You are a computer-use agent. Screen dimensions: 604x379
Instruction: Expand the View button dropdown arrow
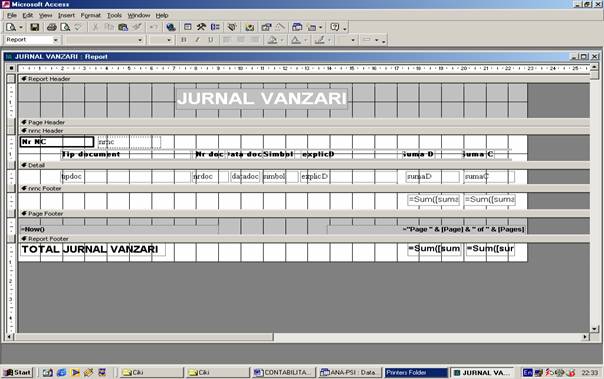(x=21, y=27)
